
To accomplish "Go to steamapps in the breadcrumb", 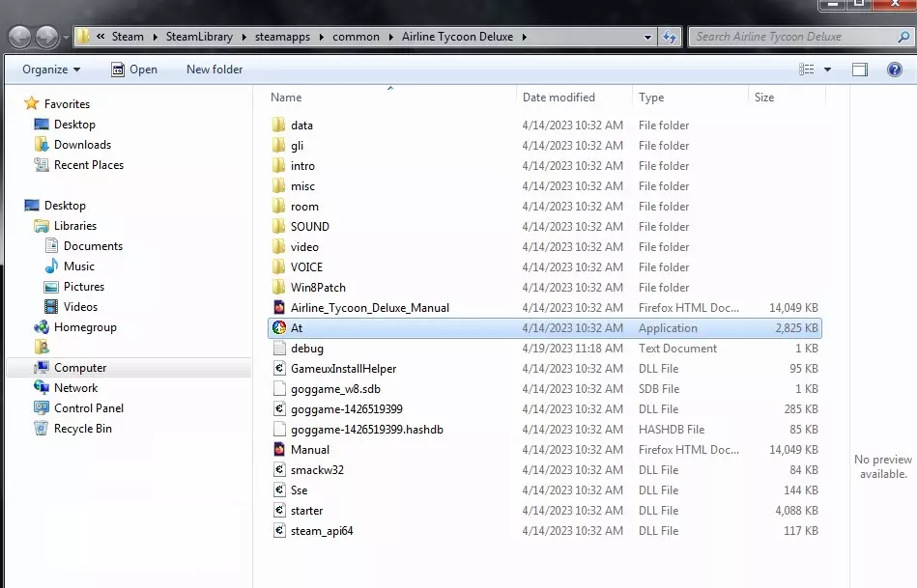I will (282, 37).
